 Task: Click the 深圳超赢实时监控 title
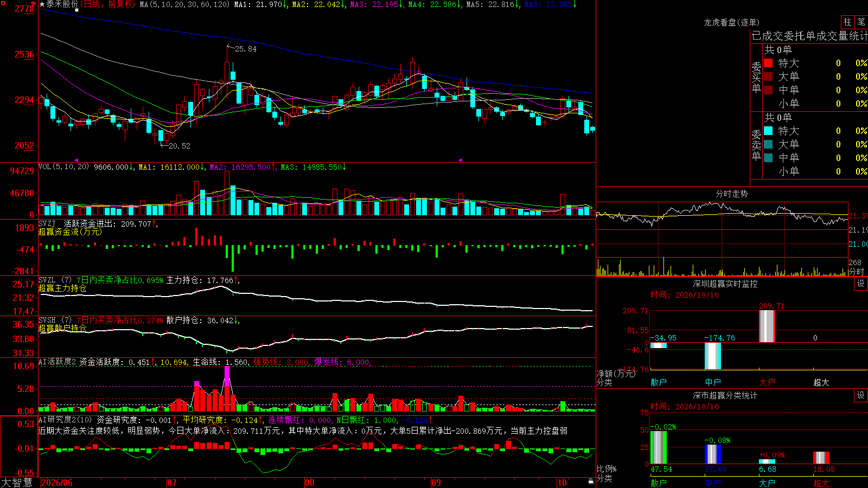coord(725,284)
